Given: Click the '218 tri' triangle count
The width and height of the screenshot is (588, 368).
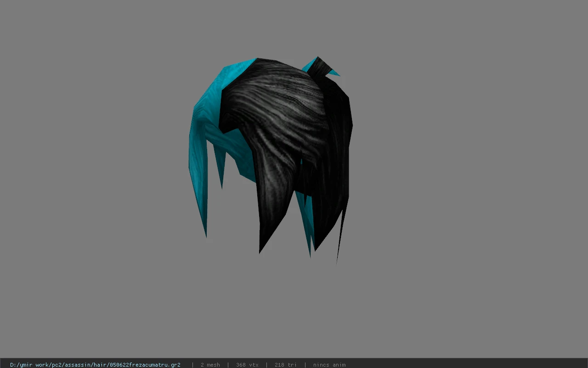Looking at the screenshot, I should (x=286, y=365).
